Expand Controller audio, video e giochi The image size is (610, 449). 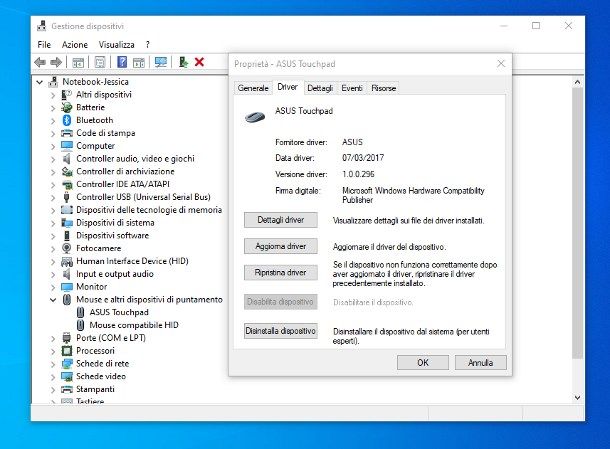click(53, 159)
